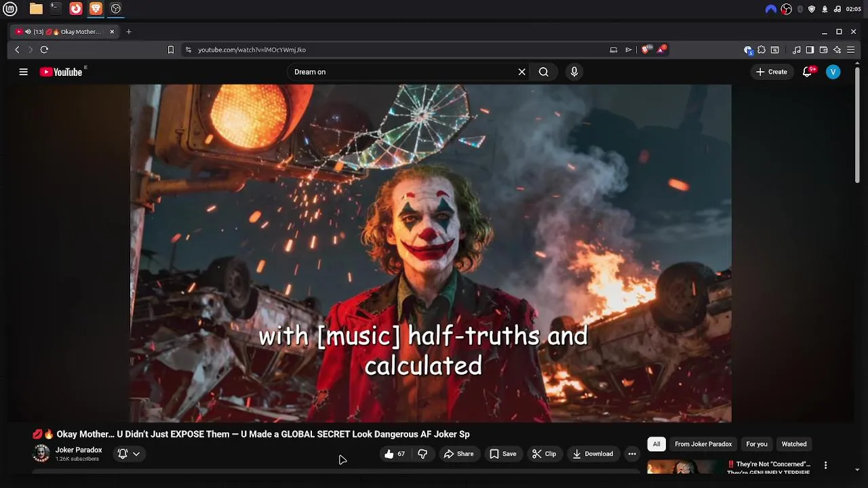Open Joker Paradox channel avatar
This screenshot has height=488, width=868.
coord(41,453)
